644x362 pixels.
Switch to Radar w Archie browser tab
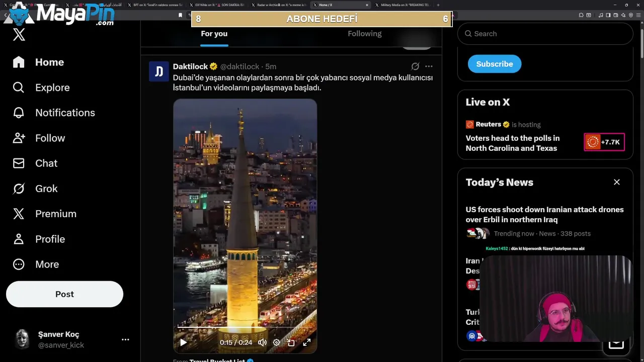[278, 5]
